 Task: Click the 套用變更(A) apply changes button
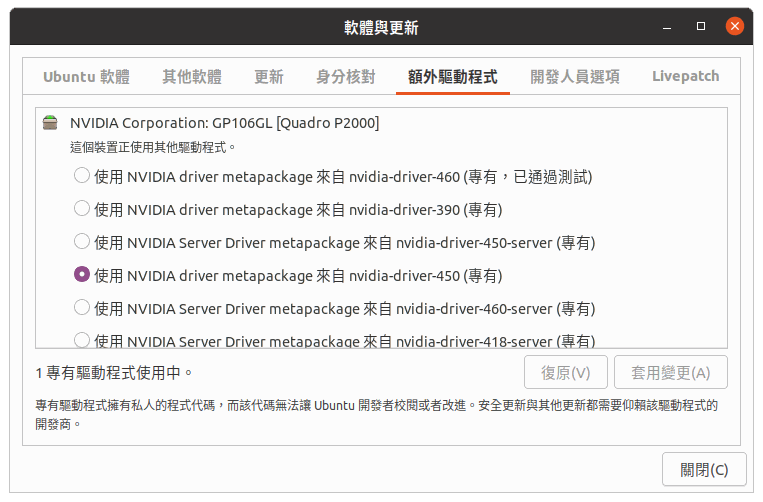(671, 373)
